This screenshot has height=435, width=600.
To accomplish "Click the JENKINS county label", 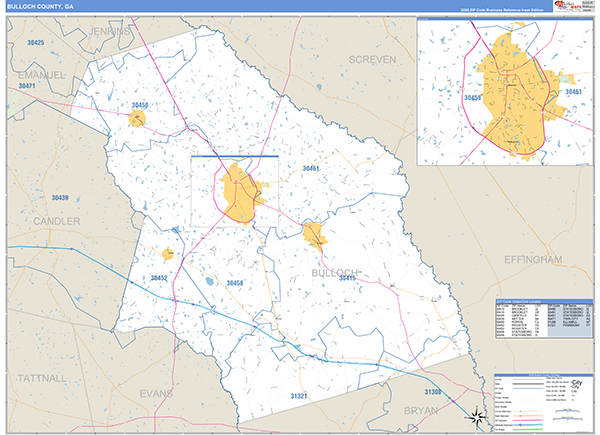I will (x=109, y=31).
